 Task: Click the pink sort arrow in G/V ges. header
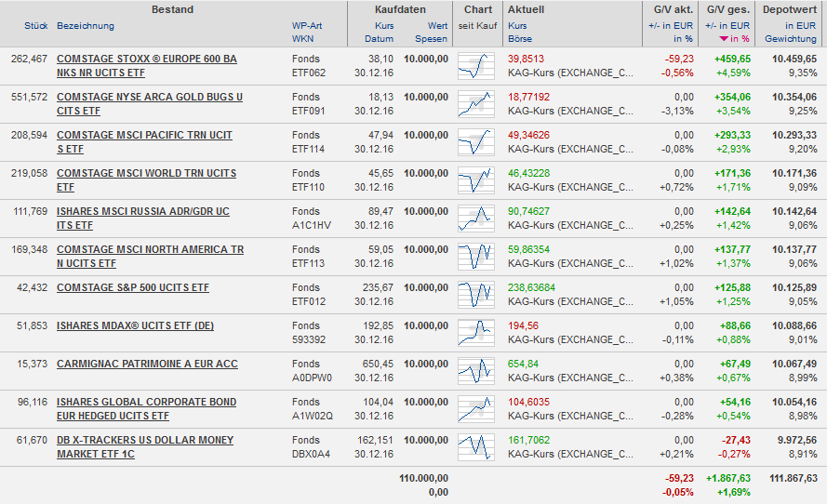point(725,39)
